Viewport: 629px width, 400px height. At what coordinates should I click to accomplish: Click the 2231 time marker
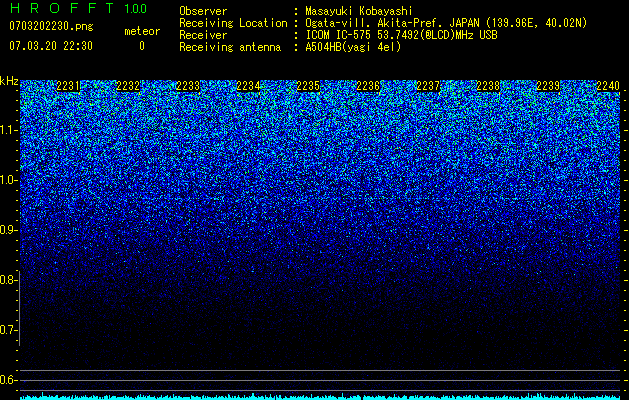pyautogui.click(x=68, y=86)
